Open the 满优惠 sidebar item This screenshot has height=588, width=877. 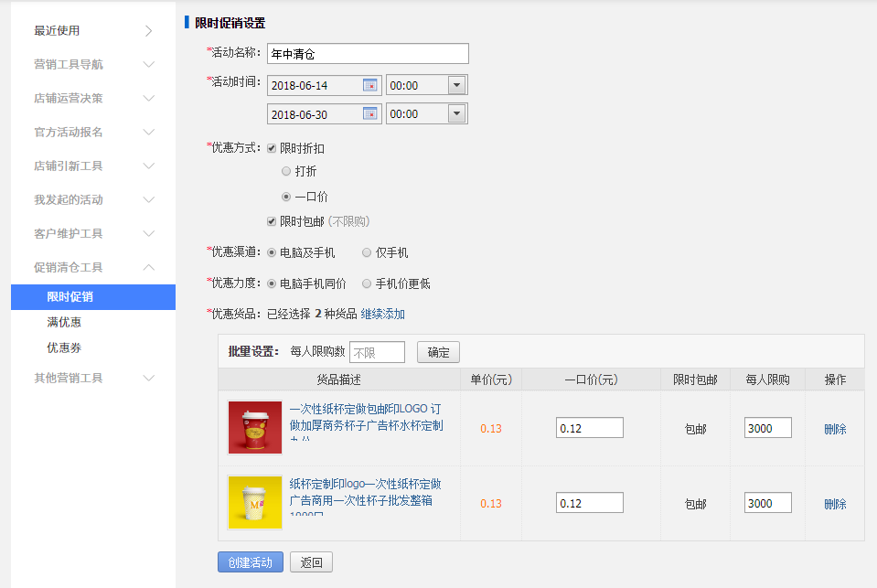(64, 323)
